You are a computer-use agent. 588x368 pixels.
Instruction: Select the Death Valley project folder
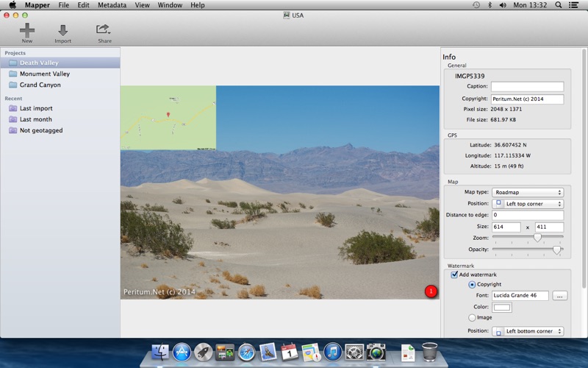pos(60,63)
